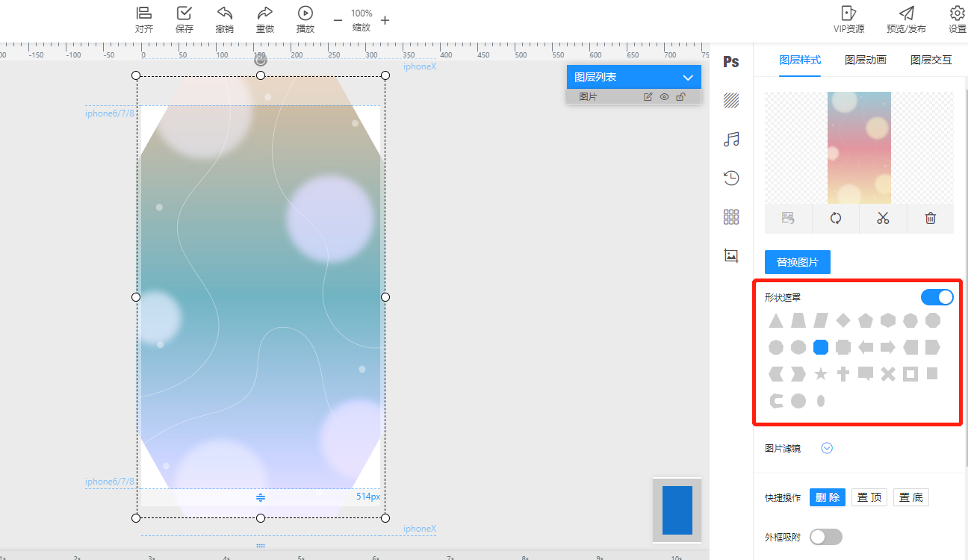
Task: Crop the image with scissors icon
Action: click(x=883, y=218)
